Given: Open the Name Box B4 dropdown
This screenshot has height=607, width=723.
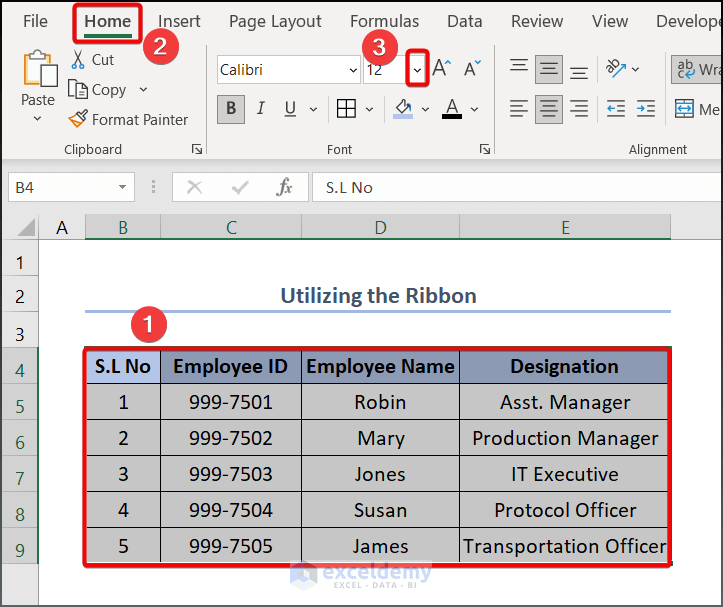Looking at the screenshot, I should 122,187.
